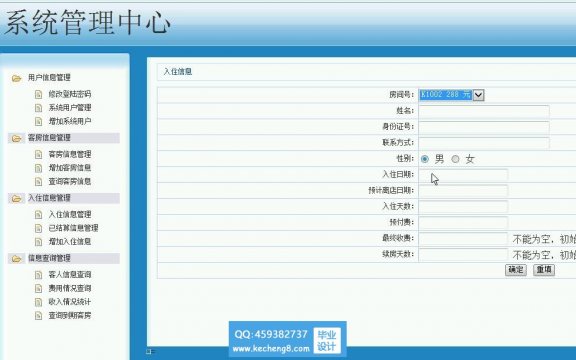Open the 房间号 room number dropdown arrow

[478, 95]
